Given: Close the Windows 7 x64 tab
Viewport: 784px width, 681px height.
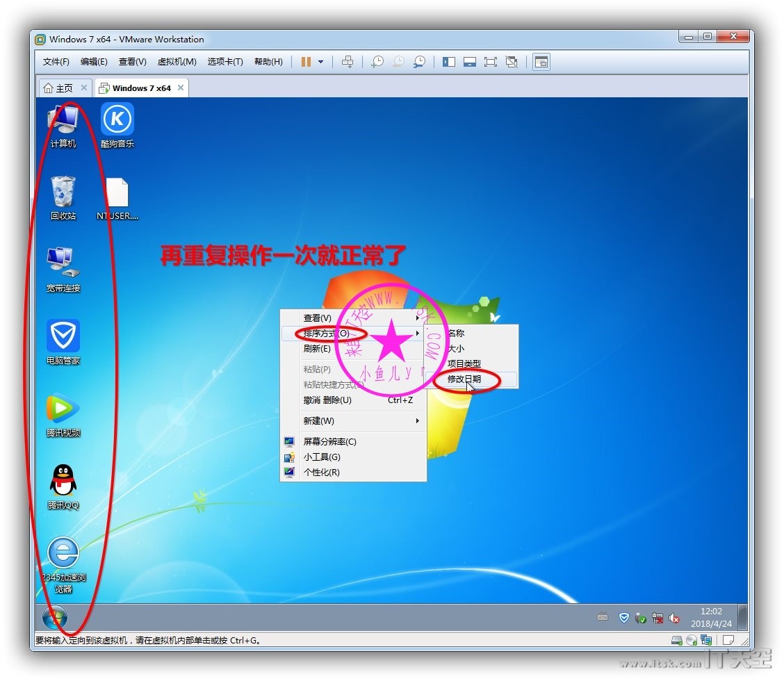Looking at the screenshot, I should coord(181,88).
